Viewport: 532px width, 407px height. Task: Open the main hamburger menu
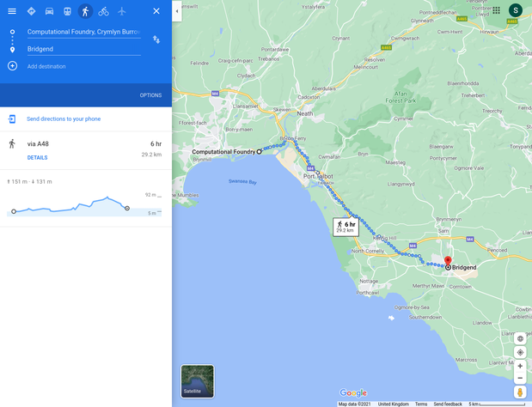tap(12, 11)
